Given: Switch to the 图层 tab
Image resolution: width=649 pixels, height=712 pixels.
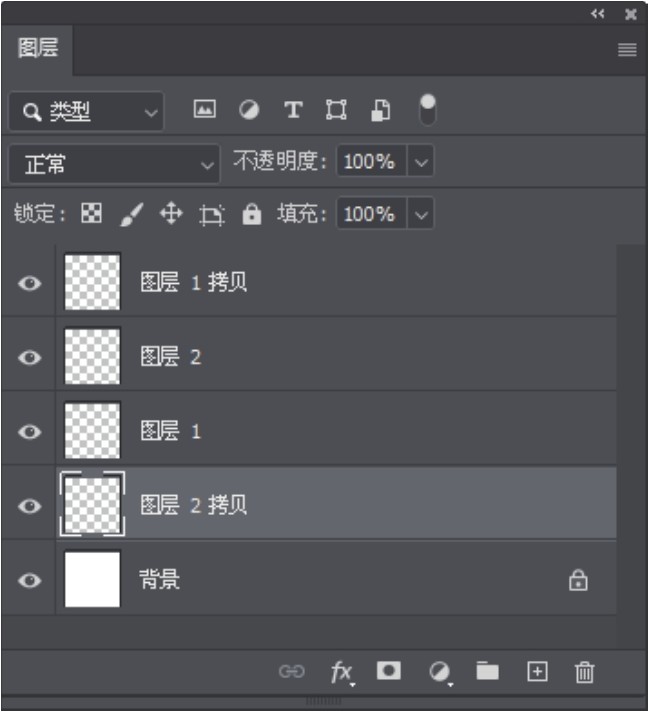Looking at the screenshot, I should [38, 48].
